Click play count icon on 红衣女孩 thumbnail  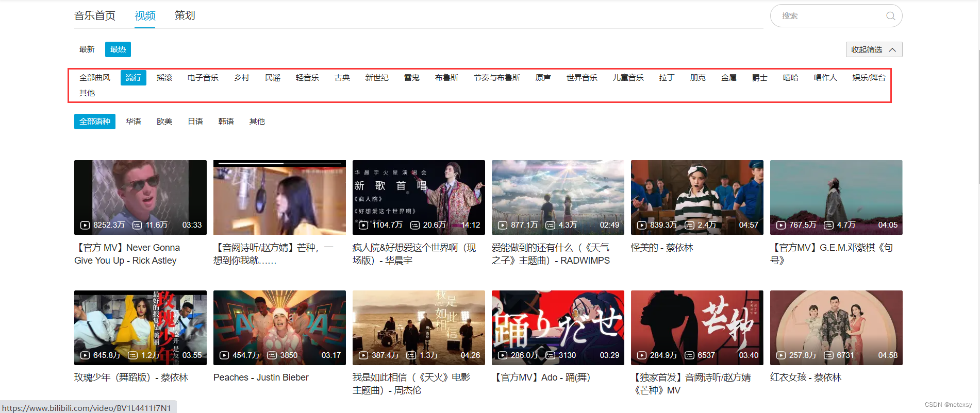pyautogui.click(x=781, y=355)
